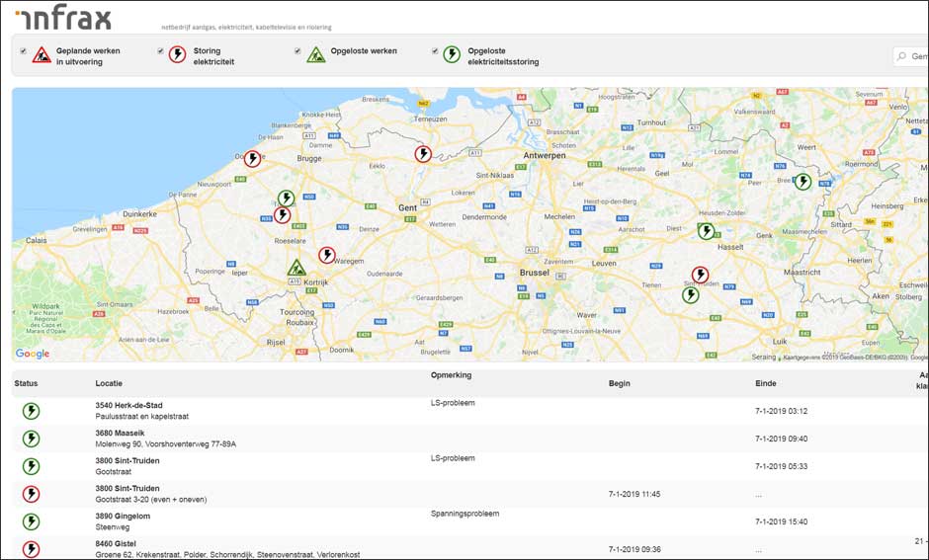
Task: Open the red outage marker north of Eeklo
Action: pyautogui.click(x=422, y=154)
